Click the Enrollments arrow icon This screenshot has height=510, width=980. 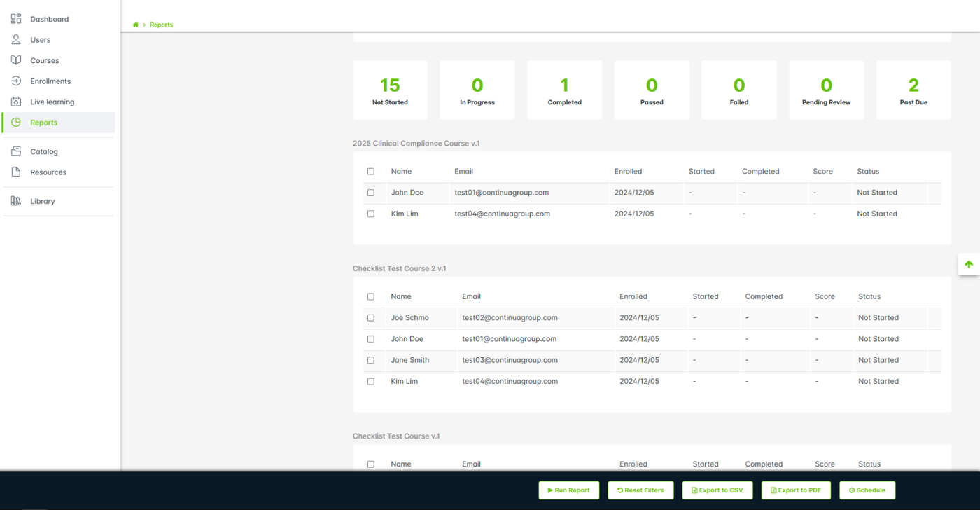click(x=16, y=81)
